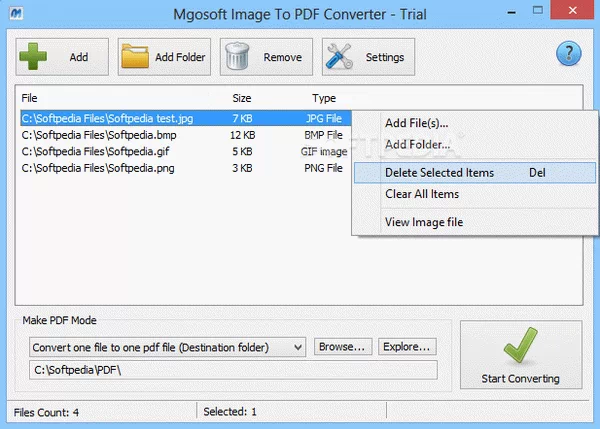Click the Files Count: 4 status entry
Screen dimensions: 600x429
(x=46, y=413)
